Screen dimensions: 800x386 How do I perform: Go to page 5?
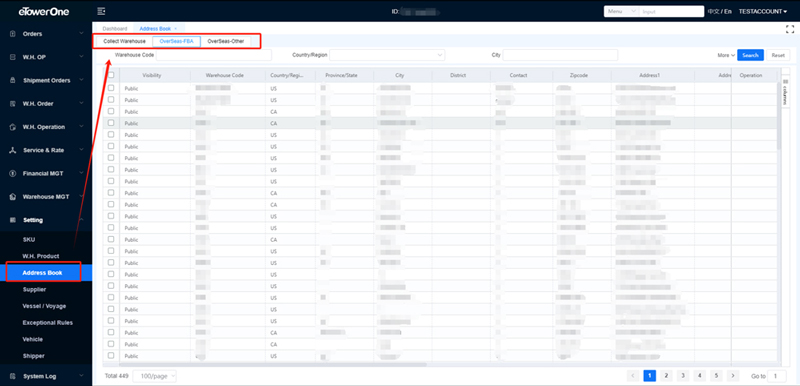716,376
